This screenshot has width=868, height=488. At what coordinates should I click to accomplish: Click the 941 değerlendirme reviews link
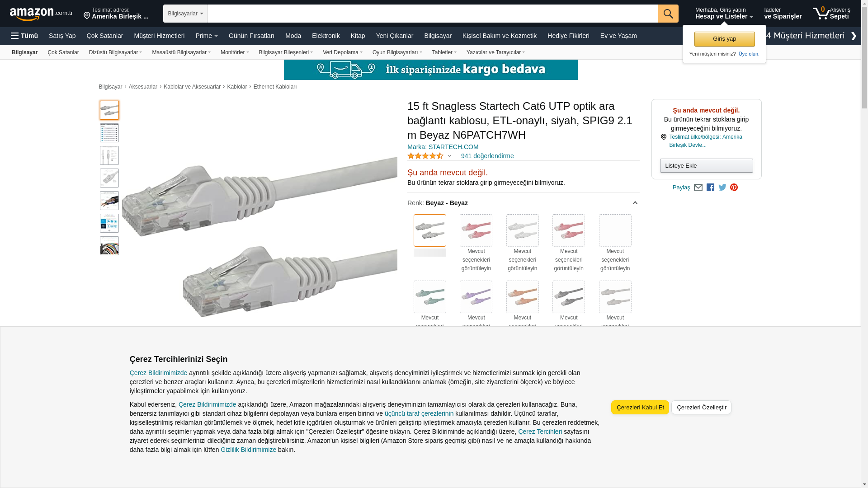pos(487,156)
